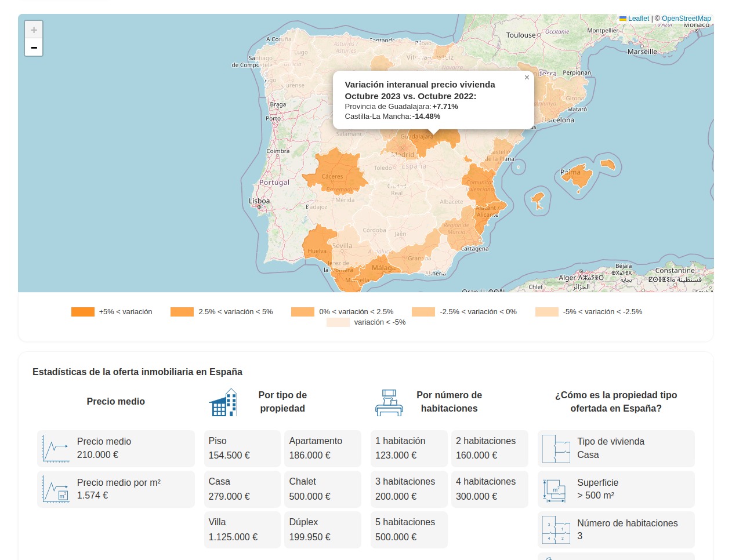732x560 pixels.
Task: Select the Chalet price card
Action: (x=322, y=489)
